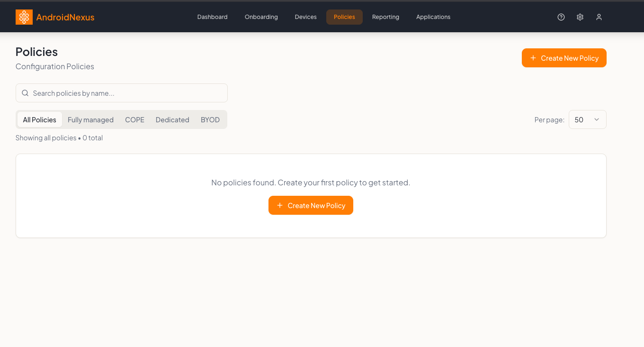
Task: Choose the BYOD filter tab
Action: click(x=210, y=120)
